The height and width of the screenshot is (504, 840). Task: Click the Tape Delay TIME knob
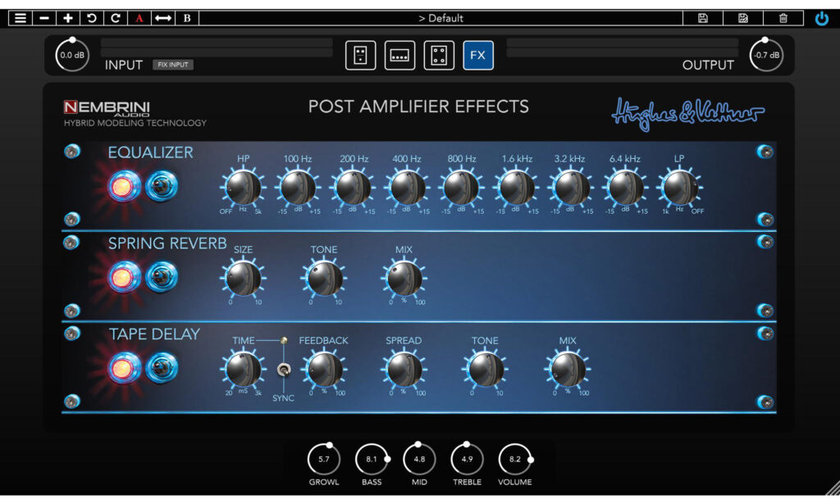[x=243, y=369]
